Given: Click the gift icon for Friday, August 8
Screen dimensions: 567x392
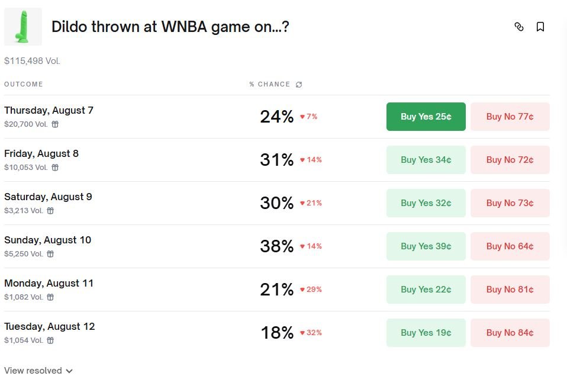Looking at the screenshot, I should [55, 168].
